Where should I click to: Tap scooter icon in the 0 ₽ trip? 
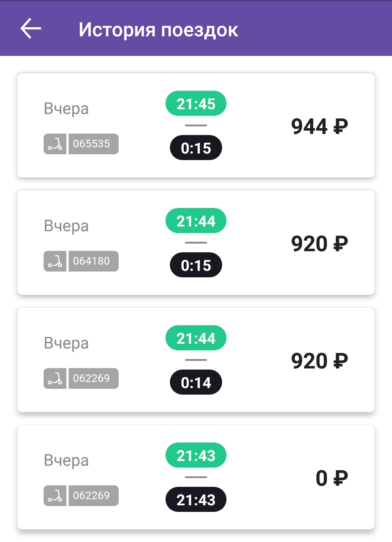coord(55,496)
